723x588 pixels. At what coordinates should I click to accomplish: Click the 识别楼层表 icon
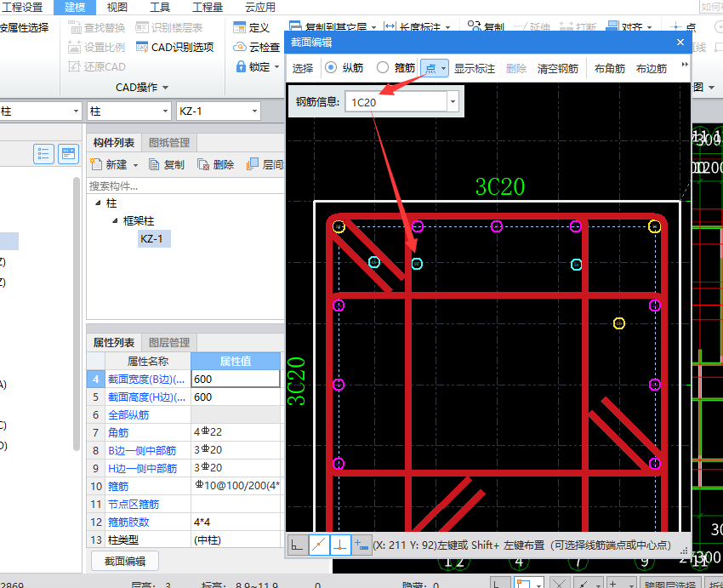pos(142,28)
